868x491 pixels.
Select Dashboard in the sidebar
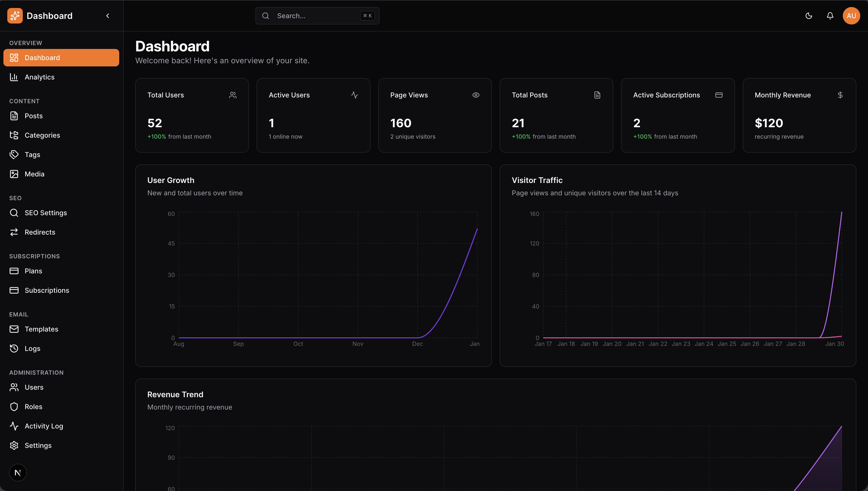click(x=61, y=58)
